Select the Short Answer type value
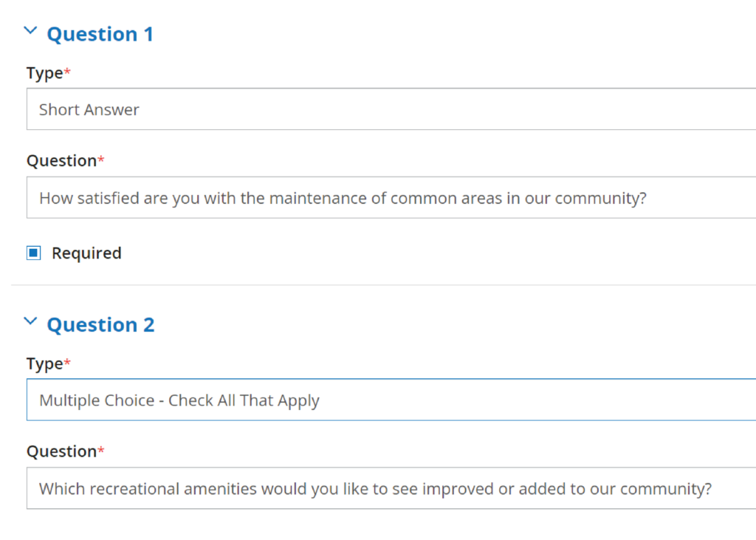 (x=89, y=109)
